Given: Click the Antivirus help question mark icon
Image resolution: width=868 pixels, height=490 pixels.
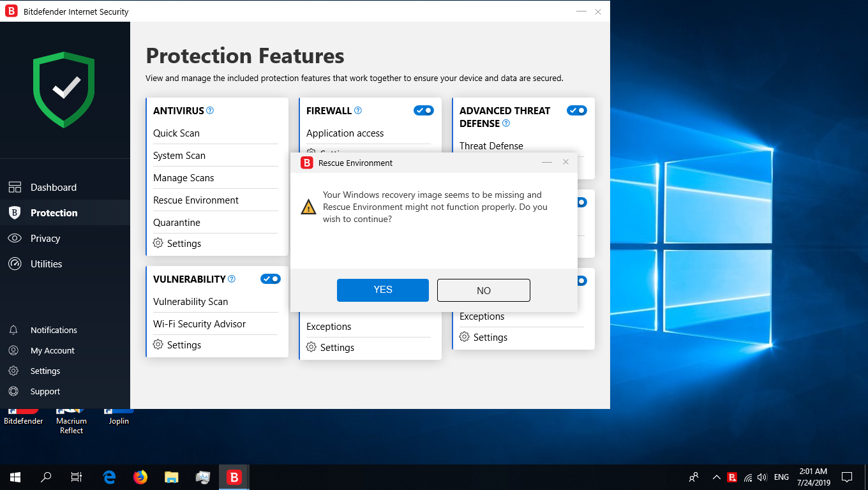Looking at the screenshot, I should click(x=210, y=110).
